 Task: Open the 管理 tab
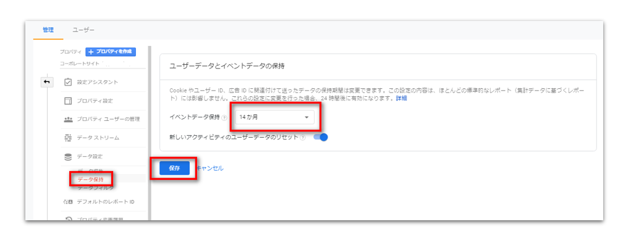(48, 30)
